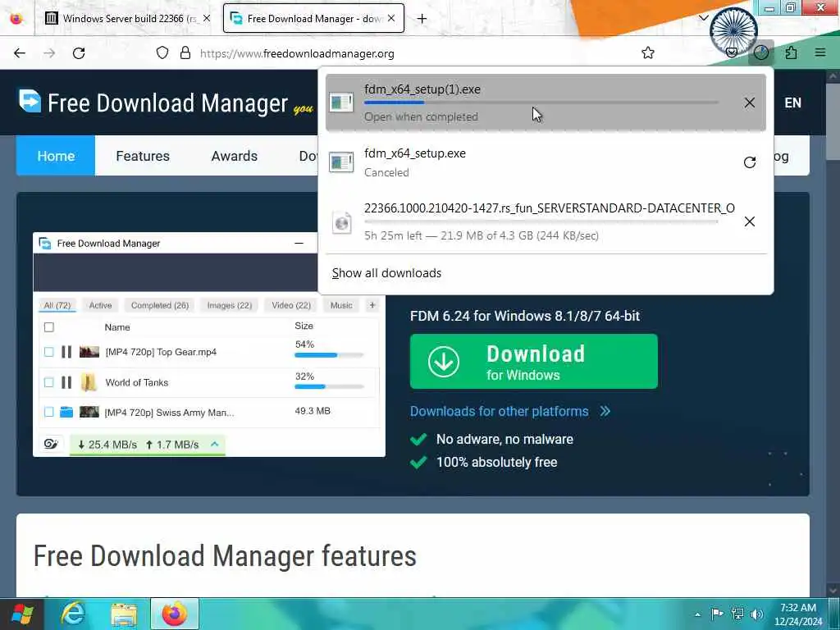Click the fdm_x64_setup(1).exe progress bar

(x=541, y=103)
